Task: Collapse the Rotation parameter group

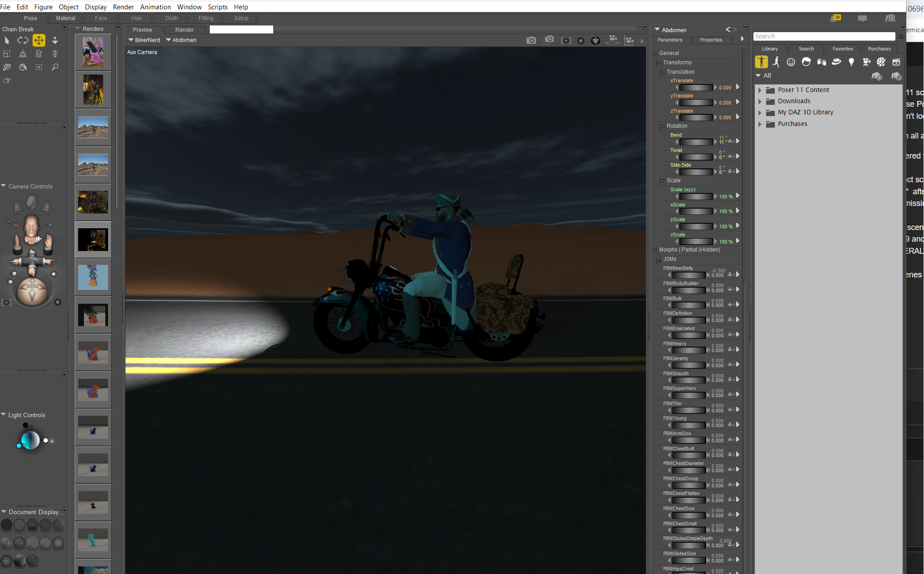Action: [663, 126]
